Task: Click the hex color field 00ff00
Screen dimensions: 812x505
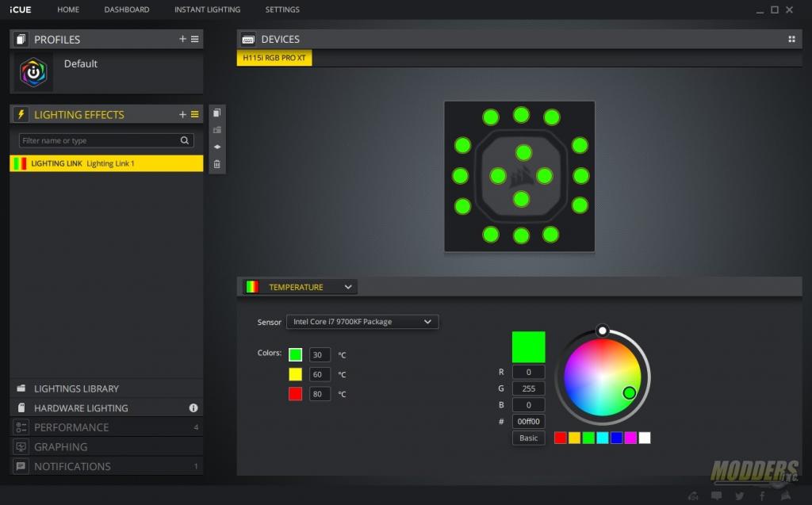Action: click(528, 422)
